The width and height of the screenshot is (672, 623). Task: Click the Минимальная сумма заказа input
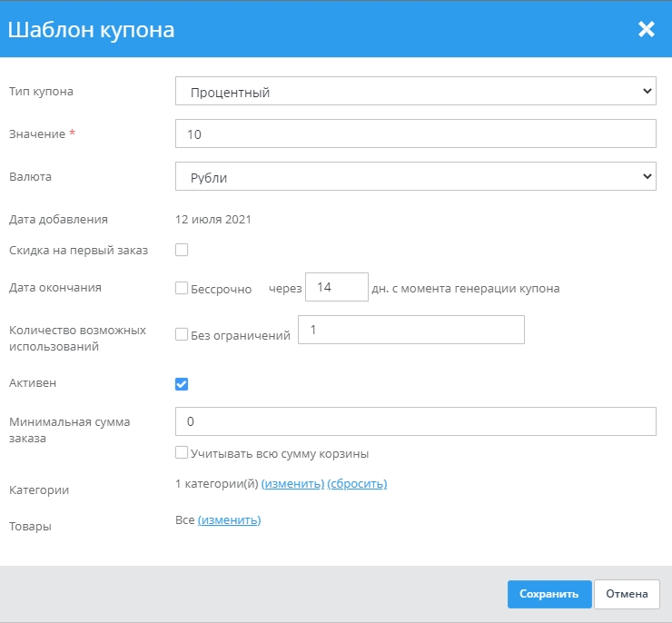click(415, 421)
